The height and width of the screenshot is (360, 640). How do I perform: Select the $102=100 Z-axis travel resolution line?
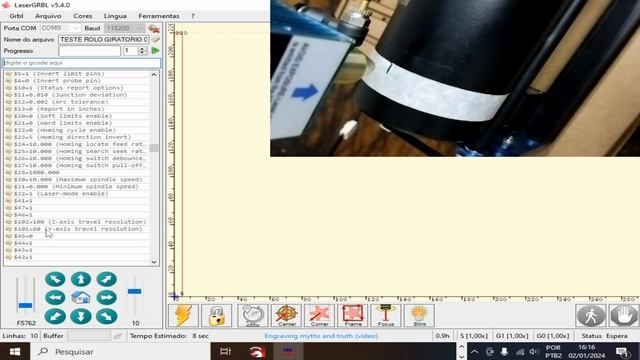point(76,222)
